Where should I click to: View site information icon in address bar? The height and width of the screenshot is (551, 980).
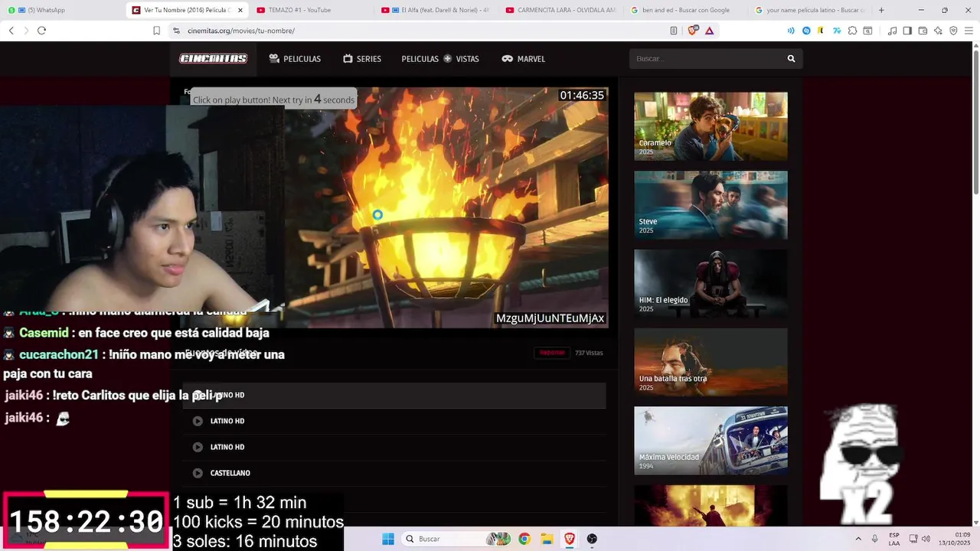176,31
